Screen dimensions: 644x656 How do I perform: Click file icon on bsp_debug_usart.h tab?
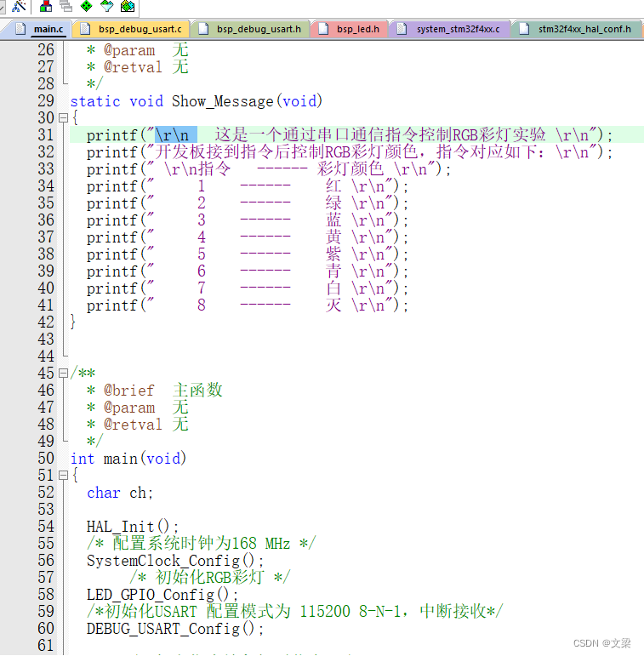coord(203,29)
